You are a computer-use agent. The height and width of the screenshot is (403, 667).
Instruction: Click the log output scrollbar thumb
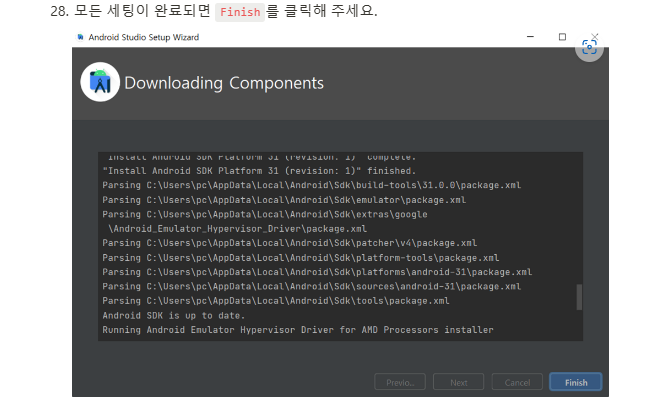click(579, 297)
